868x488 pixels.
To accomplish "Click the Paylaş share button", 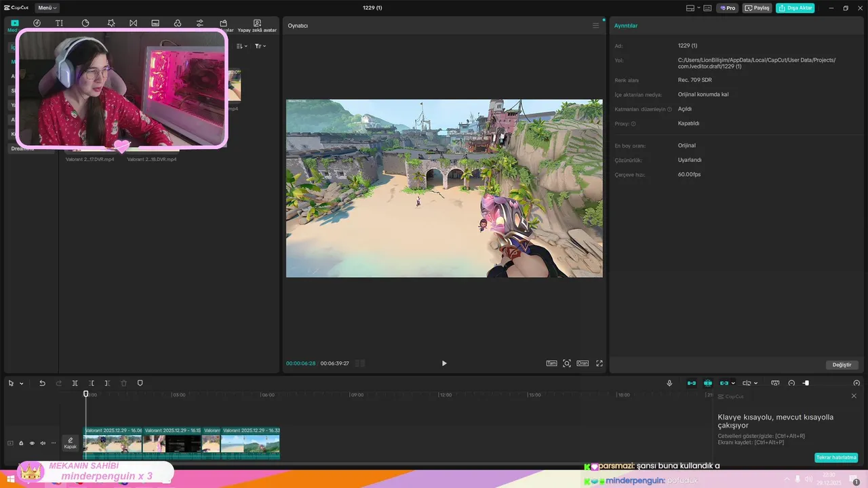I will [x=757, y=8].
